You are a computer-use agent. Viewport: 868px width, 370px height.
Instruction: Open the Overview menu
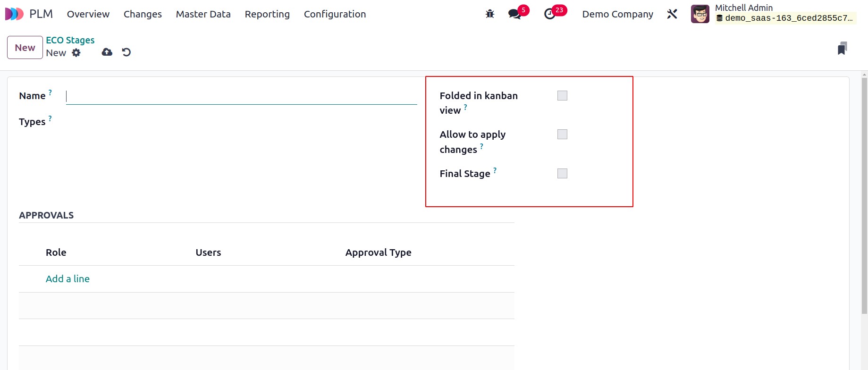pos(88,14)
